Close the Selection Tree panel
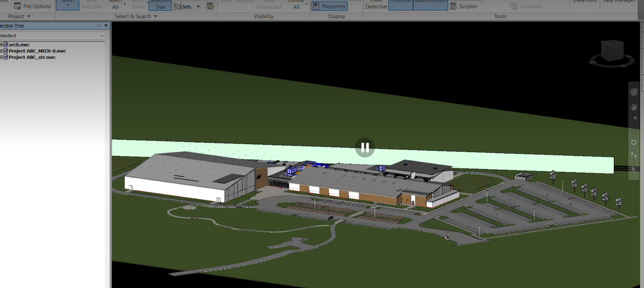644x288 pixels. pos(106,25)
